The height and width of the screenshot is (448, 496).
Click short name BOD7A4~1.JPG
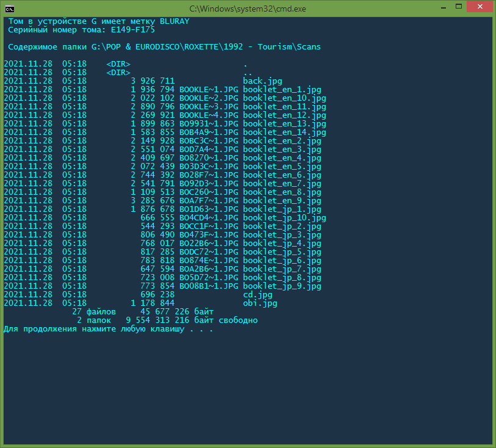(209, 149)
